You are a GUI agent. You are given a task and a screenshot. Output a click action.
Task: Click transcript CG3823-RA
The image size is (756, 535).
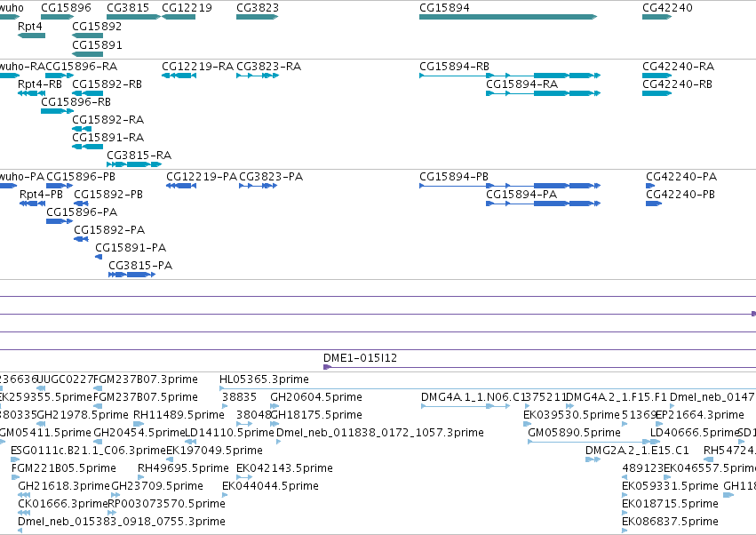click(258, 76)
